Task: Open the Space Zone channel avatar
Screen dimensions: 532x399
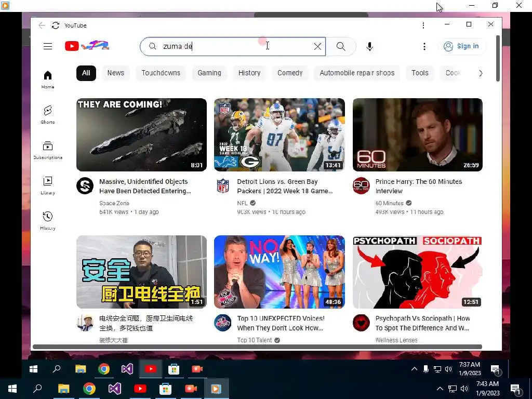Action: pos(85,185)
